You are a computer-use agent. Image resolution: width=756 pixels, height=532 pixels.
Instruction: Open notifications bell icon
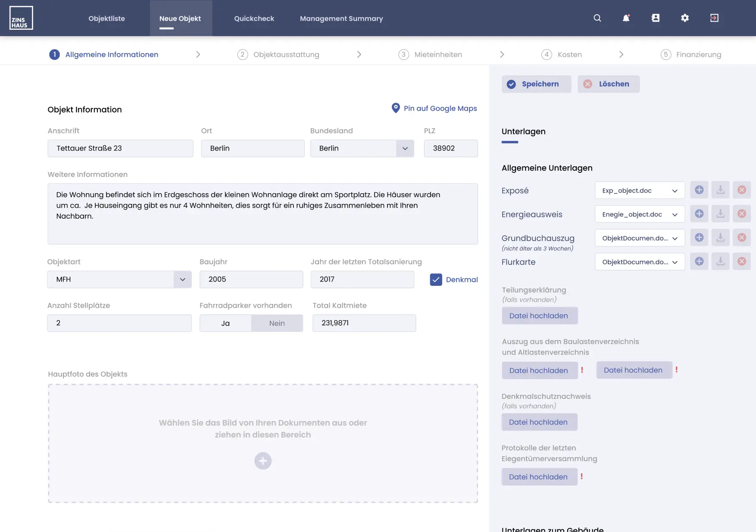pyautogui.click(x=626, y=18)
